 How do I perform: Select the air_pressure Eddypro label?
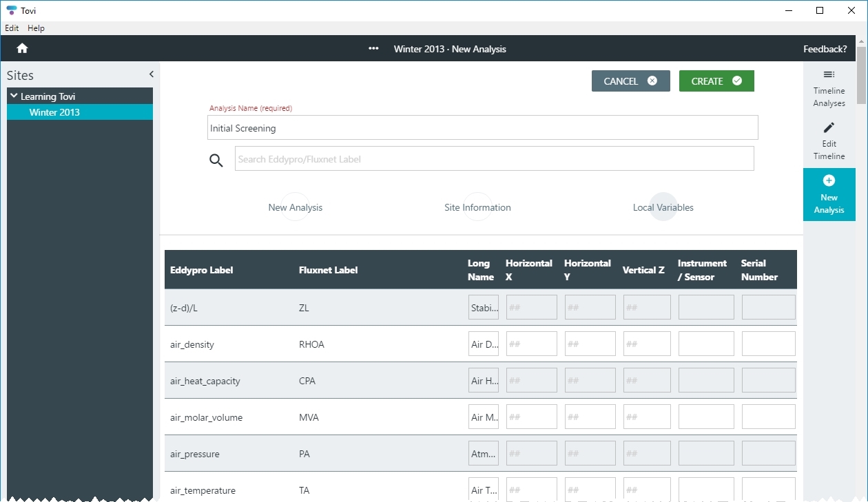coord(195,454)
